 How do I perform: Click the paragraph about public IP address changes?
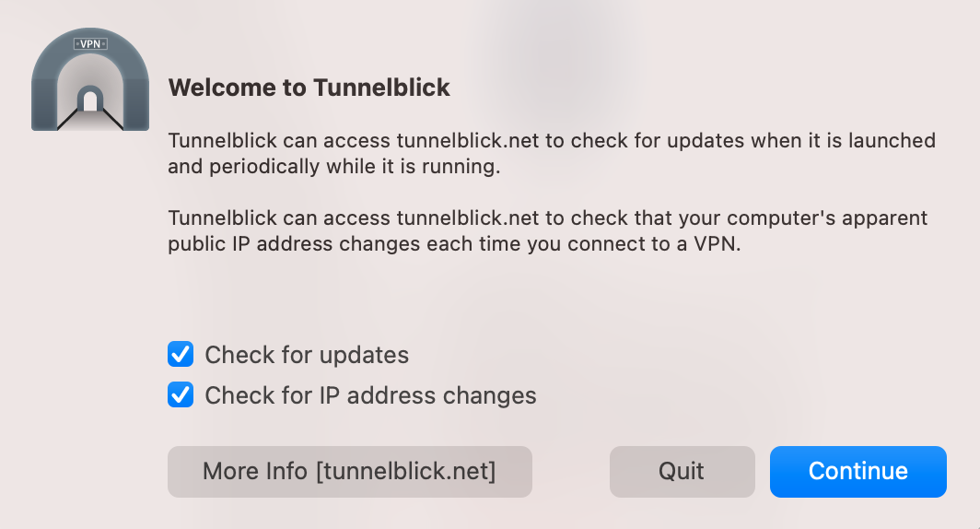tap(547, 232)
